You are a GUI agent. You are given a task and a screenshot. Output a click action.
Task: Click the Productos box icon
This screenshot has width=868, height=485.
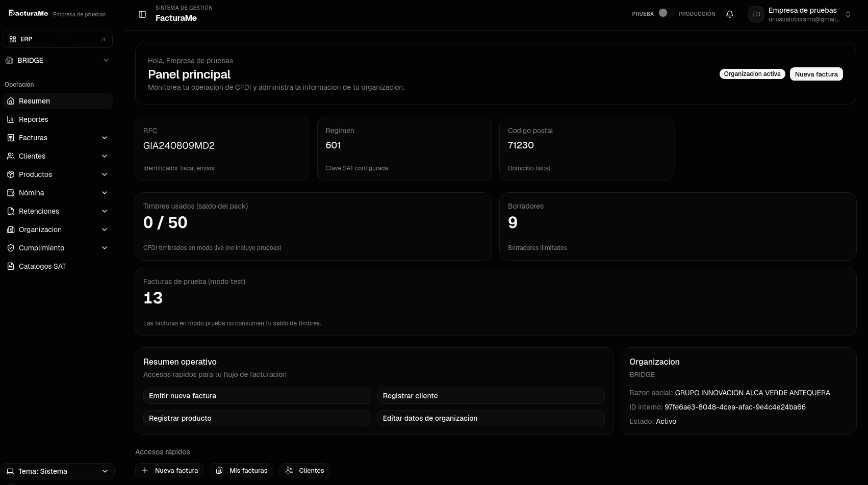(11, 174)
